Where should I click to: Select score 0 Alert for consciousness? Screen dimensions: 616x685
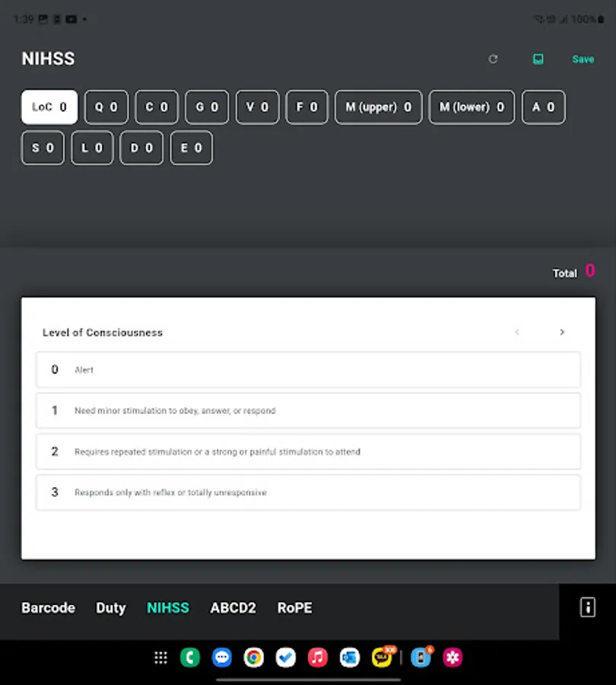(307, 369)
